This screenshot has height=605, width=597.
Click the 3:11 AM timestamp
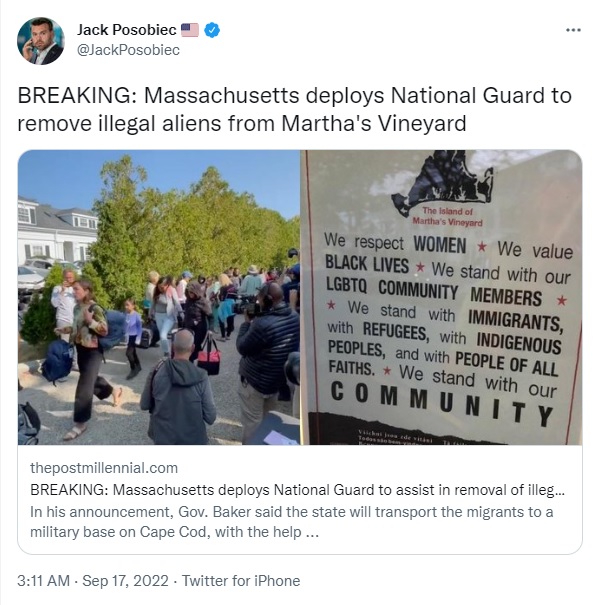[44, 581]
